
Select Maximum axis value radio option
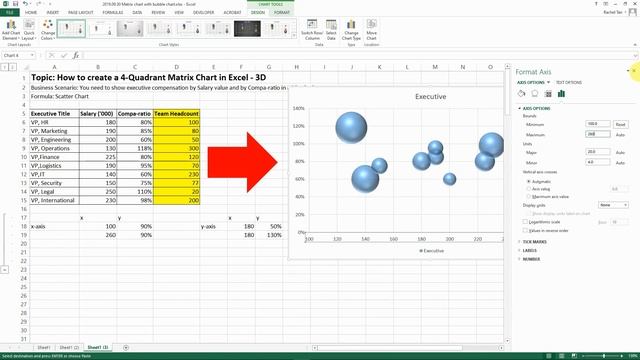click(529, 197)
